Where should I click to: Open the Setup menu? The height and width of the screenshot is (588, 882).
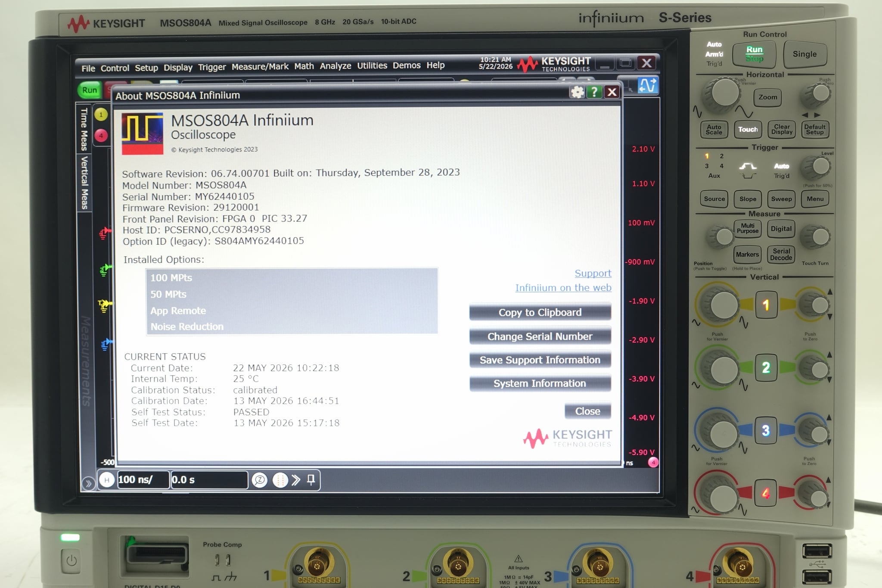146,68
